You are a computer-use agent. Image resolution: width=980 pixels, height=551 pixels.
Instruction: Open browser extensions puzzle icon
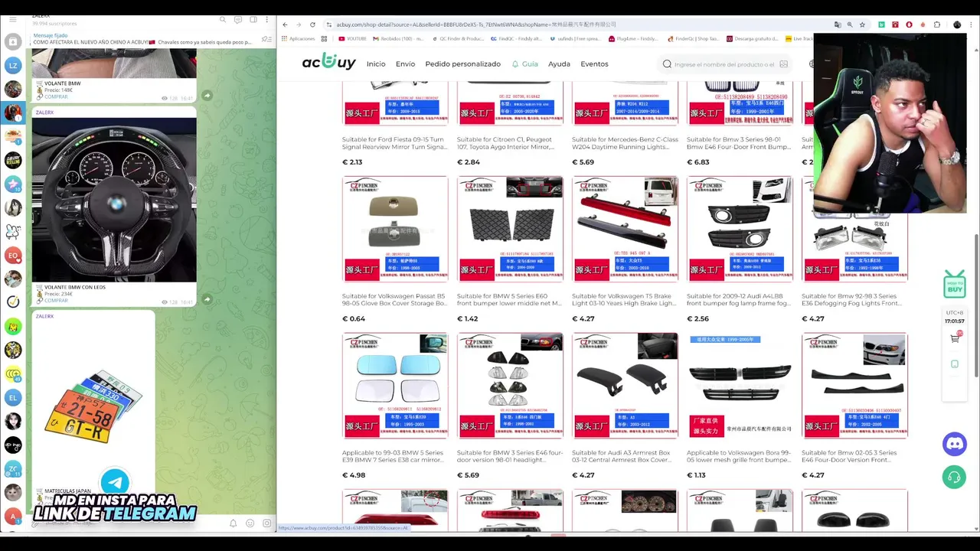coord(937,24)
